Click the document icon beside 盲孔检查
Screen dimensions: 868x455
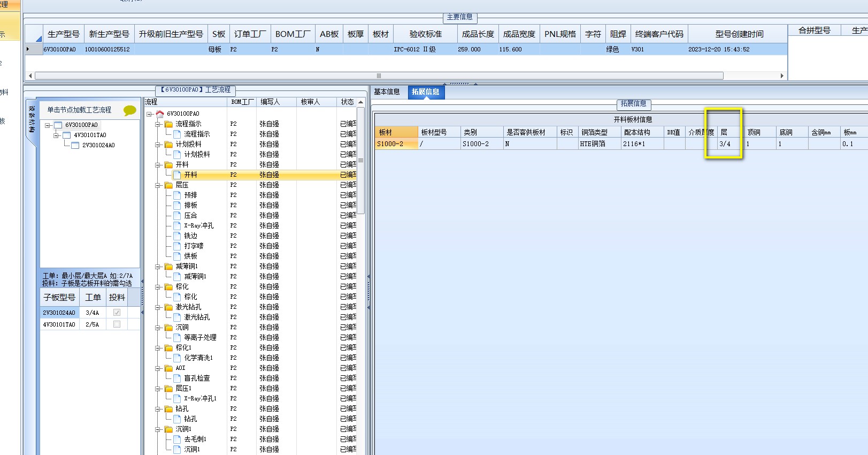tap(177, 378)
